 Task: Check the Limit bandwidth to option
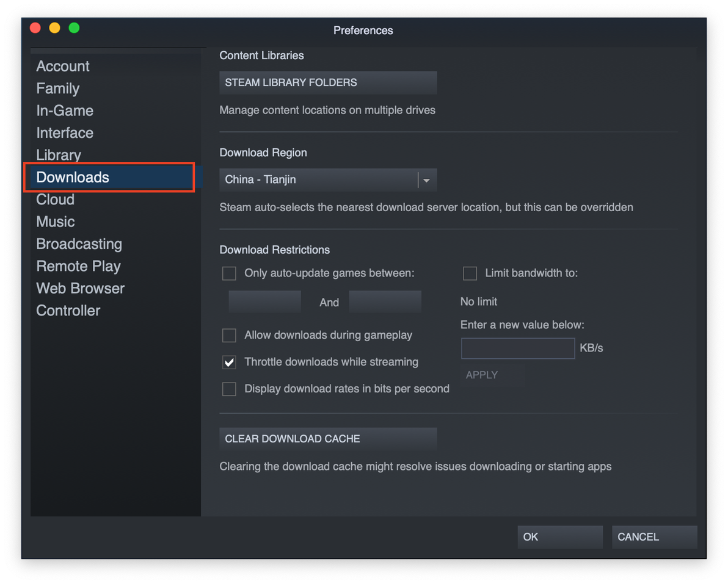click(x=470, y=273)
